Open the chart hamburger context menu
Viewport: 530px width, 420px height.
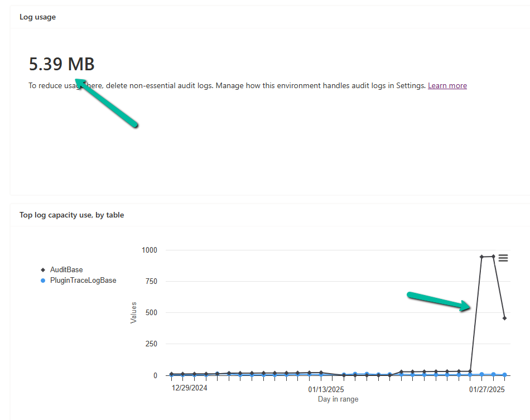coord(503,258)
